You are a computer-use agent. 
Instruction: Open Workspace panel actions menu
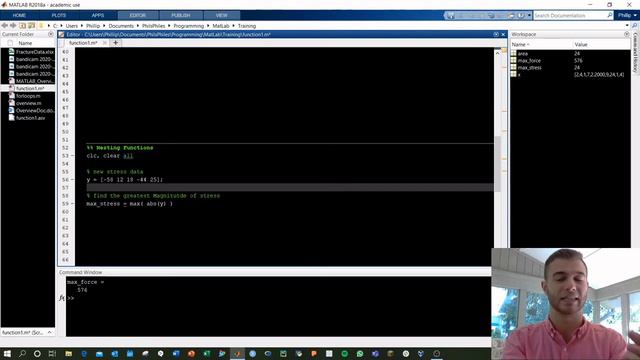(627, 34)
